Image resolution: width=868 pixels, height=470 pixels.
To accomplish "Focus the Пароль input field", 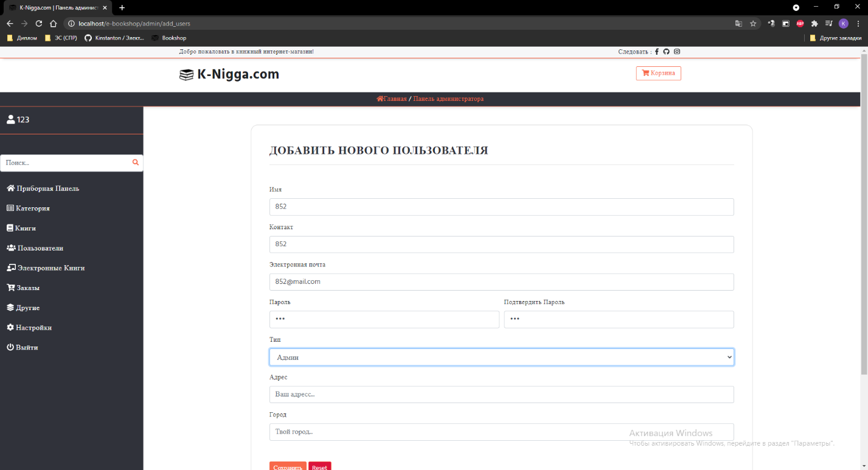I will point(384,320).
